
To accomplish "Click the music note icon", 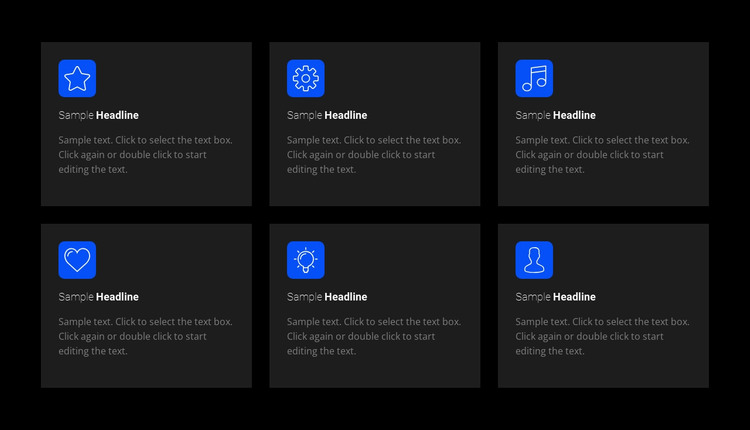I will [534, 78].
